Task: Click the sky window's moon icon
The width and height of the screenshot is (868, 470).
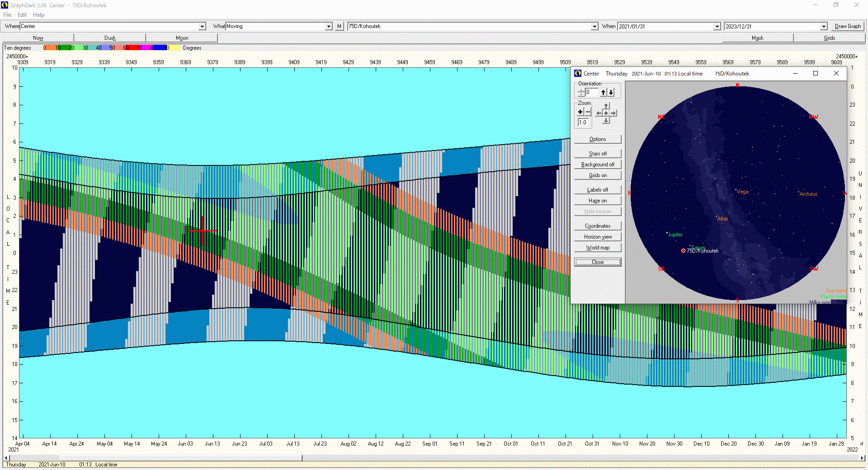Action: pos(578,73)
